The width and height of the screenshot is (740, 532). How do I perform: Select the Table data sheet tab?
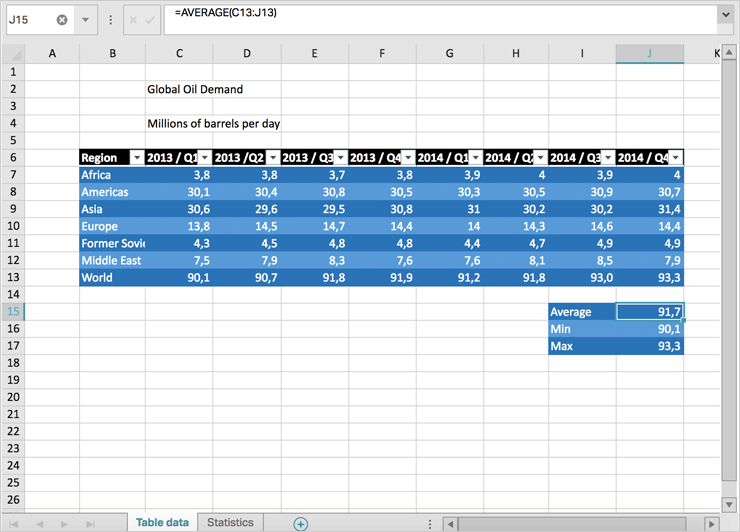point(162,522)
